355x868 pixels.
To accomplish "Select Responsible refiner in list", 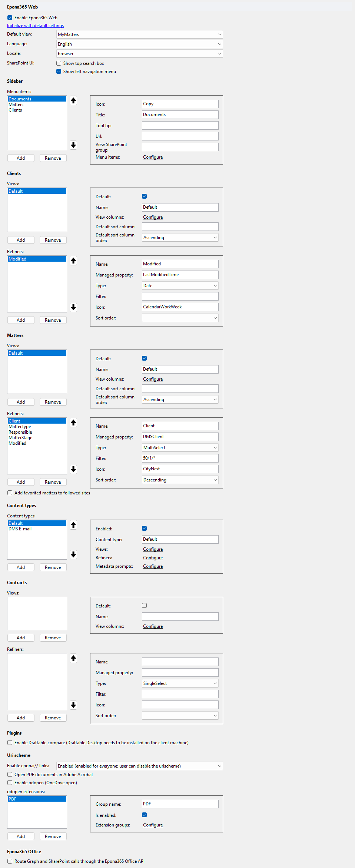I will 37,432.
